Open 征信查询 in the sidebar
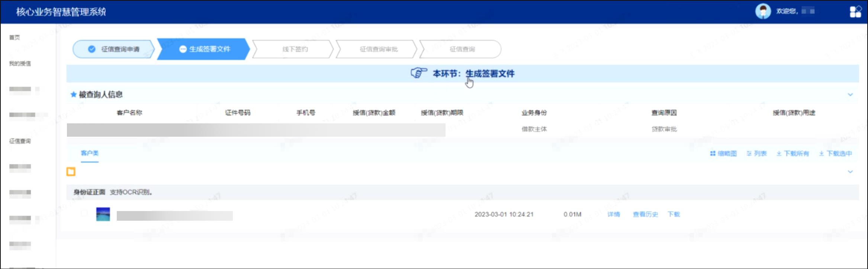 coord(20,141)
